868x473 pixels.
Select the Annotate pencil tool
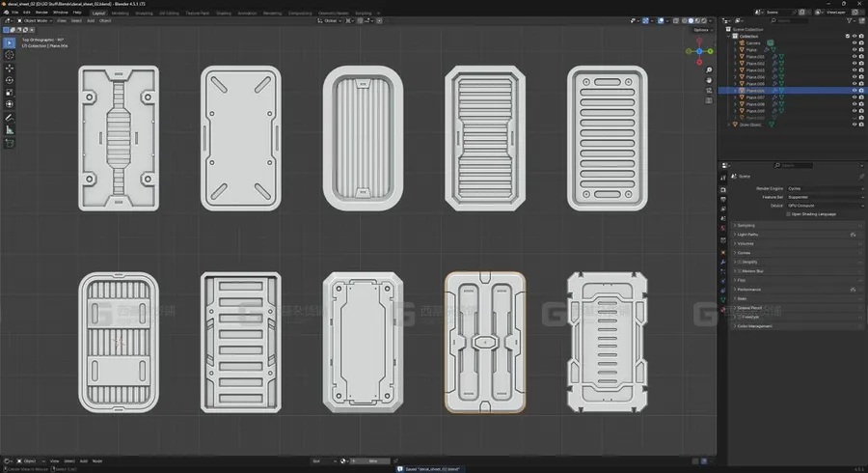tap(10, 118)
